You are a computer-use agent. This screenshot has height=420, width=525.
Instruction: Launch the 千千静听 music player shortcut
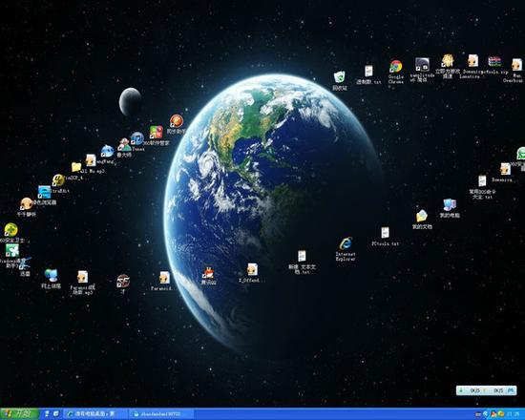tap(26, 204)
